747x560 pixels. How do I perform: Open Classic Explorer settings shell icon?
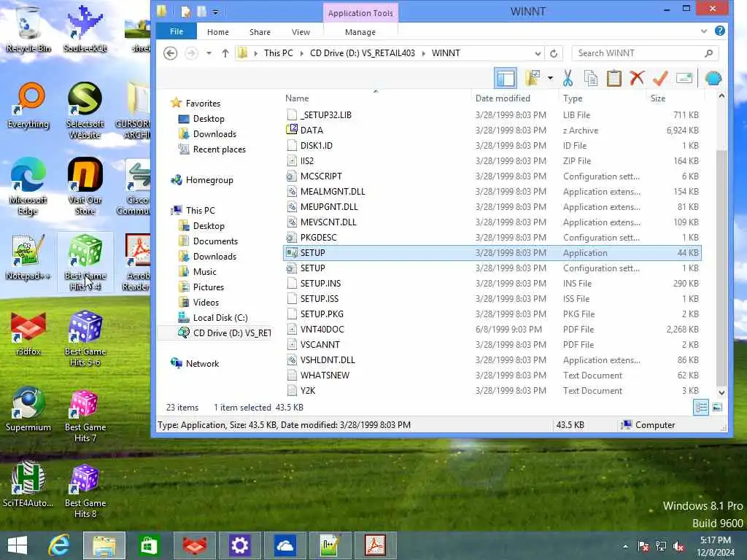[713, 78]
